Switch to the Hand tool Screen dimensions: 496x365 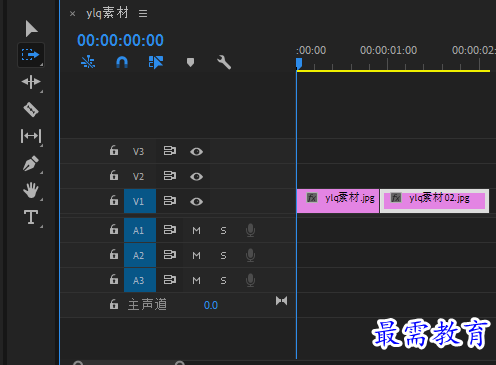point(31,190)
